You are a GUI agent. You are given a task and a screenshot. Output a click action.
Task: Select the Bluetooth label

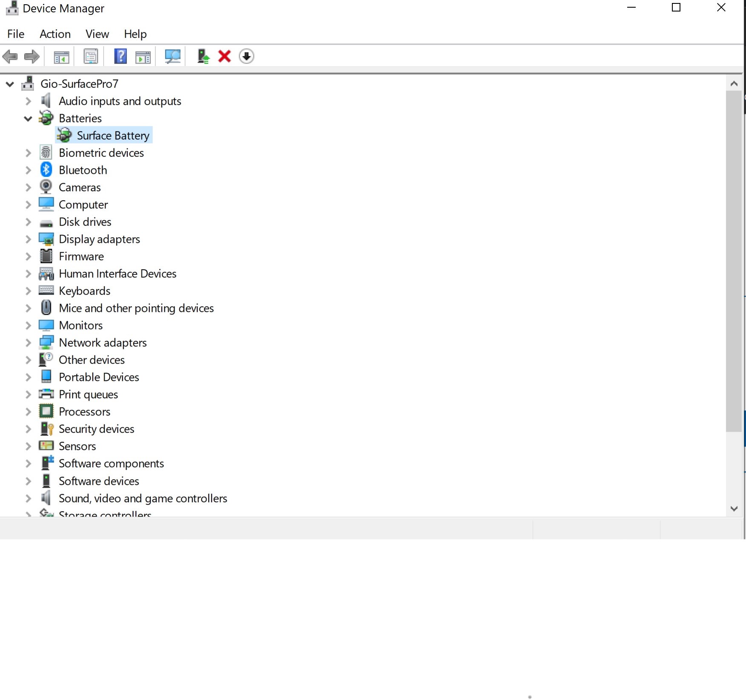83,170
